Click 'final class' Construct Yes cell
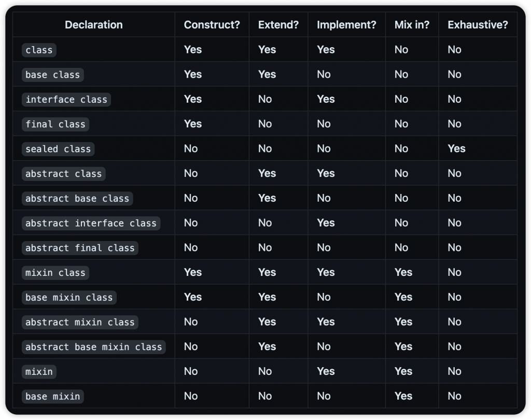The height and width of the screenshot is (420, 531). click(x=193, y=124)
